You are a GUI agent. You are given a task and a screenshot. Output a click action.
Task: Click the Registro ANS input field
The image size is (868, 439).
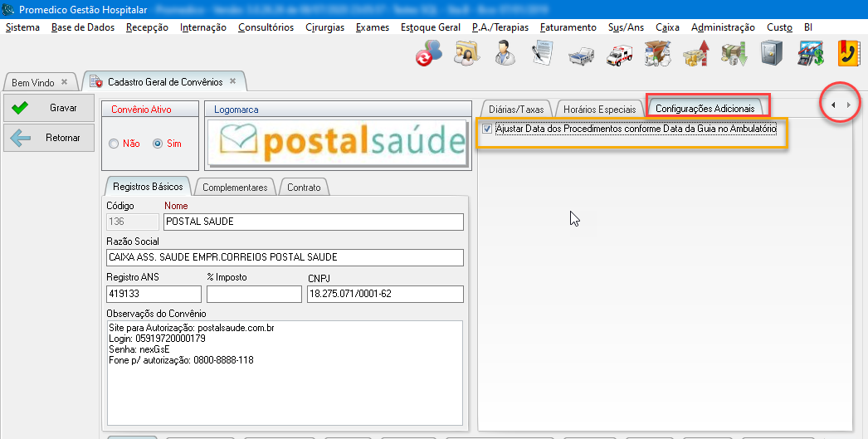pos(154,294)
